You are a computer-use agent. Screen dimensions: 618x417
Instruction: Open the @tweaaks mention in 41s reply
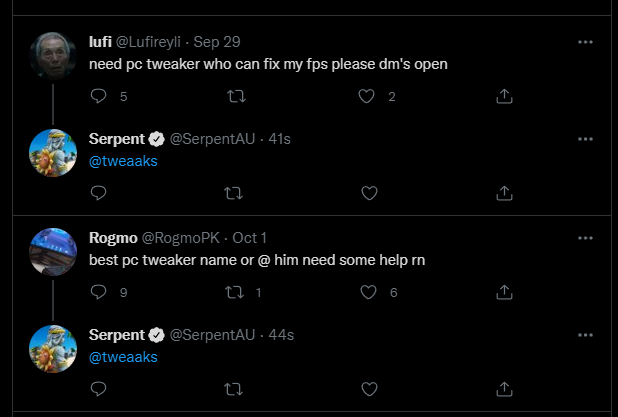(x=123, y=160)
